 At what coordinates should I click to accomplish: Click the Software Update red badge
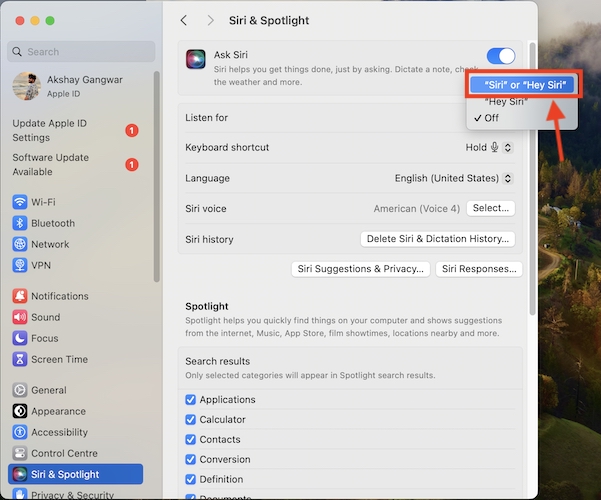click(131, 164)
